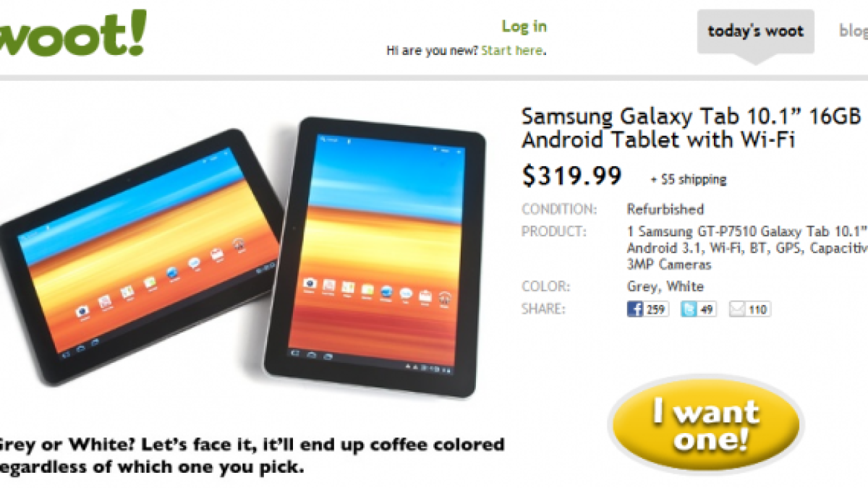
Task: Select the today's woot tab
Action: coord(755,31)
